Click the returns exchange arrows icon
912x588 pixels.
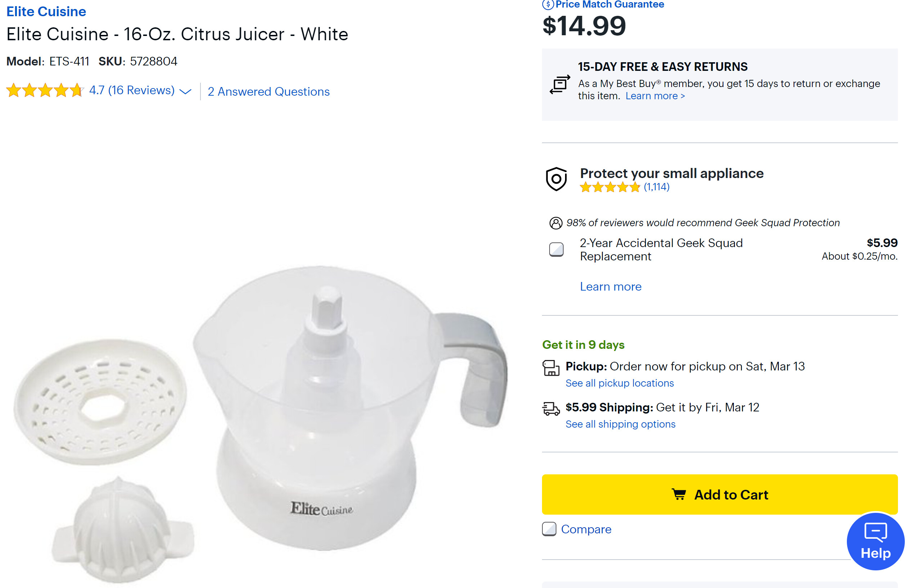560,84
